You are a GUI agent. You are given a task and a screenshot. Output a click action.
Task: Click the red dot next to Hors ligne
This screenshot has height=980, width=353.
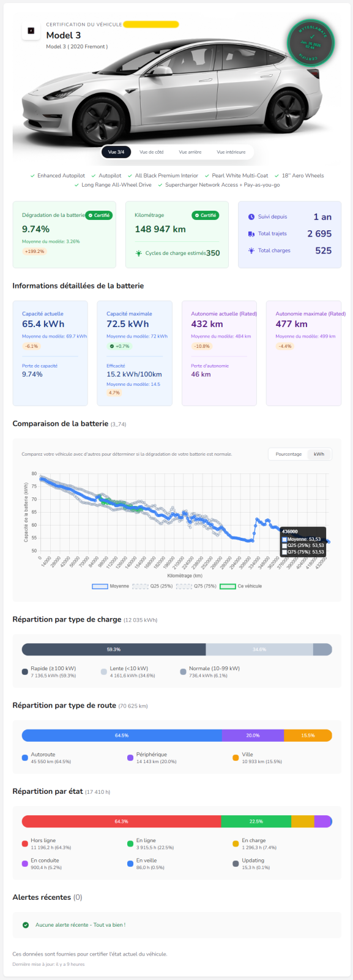(x=25, y=844)
